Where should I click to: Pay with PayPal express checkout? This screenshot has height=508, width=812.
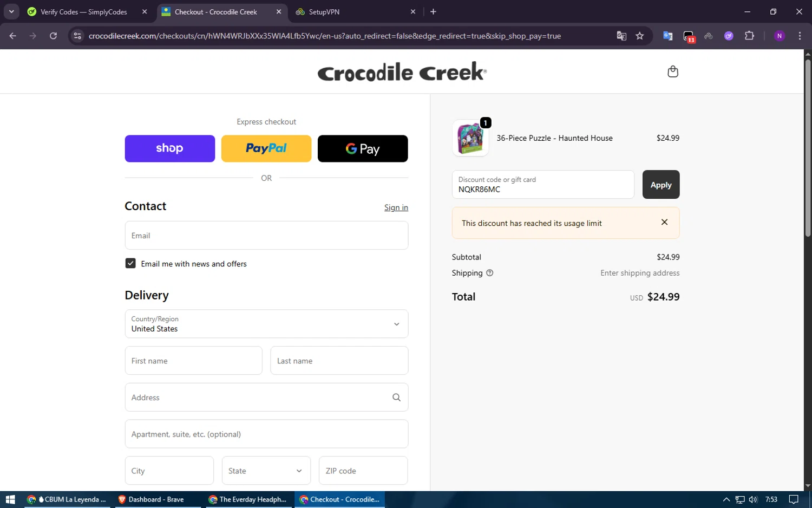pyautogui.click(x=266, y=148)
